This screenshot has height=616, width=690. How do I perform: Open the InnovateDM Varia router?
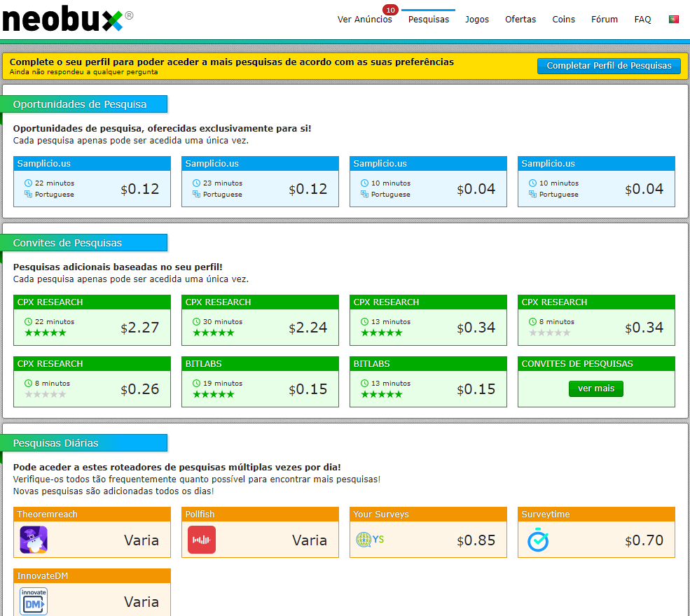(x=92, y=592)
